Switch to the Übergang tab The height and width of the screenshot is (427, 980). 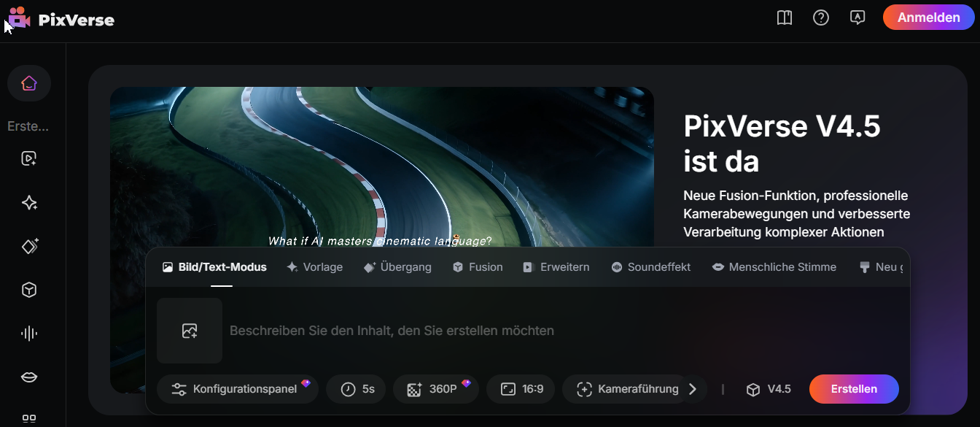[x=397, y=267]
